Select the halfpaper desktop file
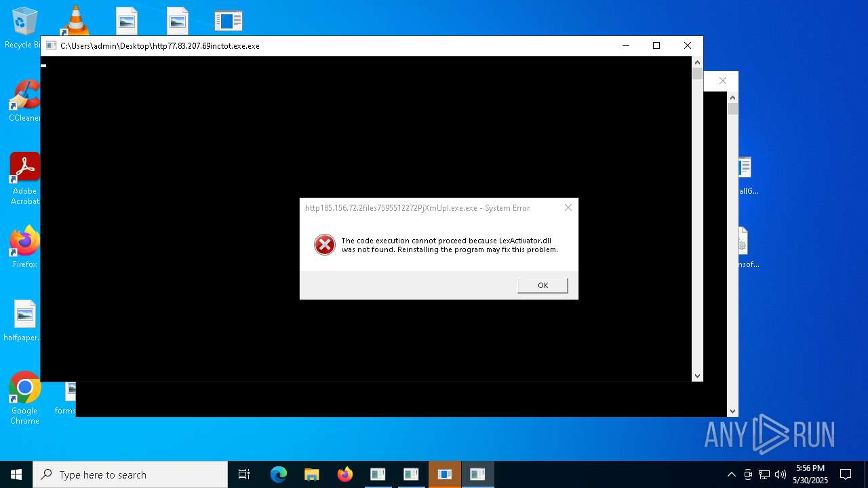This screenshot has width=868, height=488. click(x=24, y=321)
